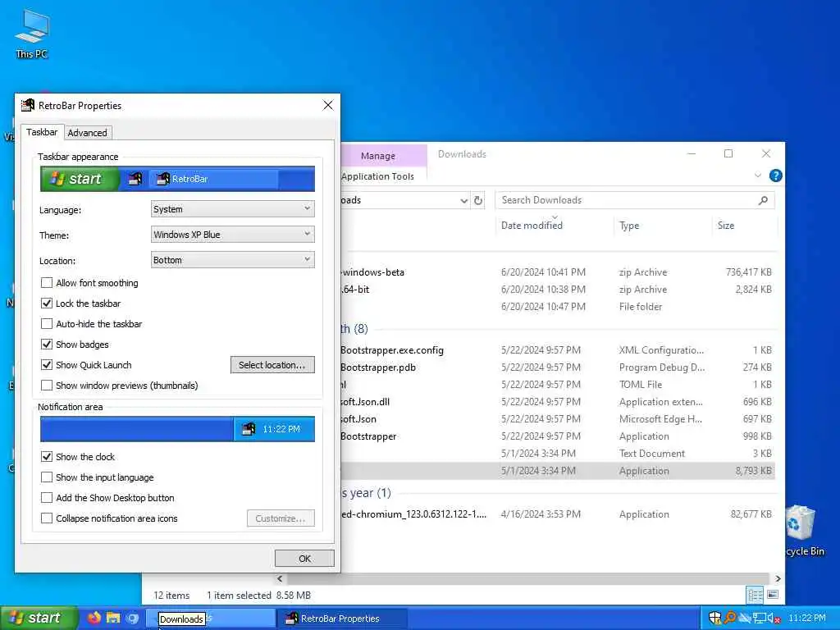Click the Explorer help question mark icon
The height and width of the screenshot is (630, 840).
pos(775,176)
